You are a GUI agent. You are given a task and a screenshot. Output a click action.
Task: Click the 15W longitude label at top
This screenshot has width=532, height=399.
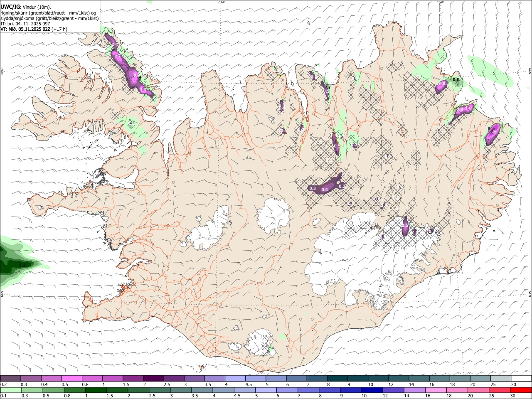point(440,2)
